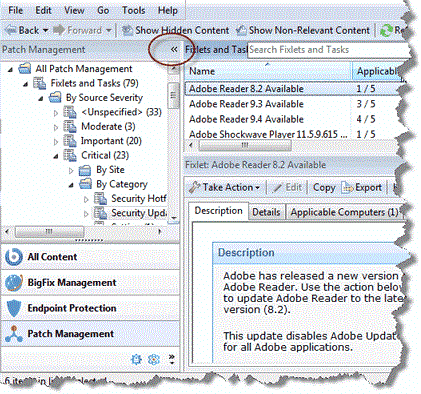Click the navigation tree vertical scrollbar thumb
This screenshot has height=394, width=421.
(173, 96)
